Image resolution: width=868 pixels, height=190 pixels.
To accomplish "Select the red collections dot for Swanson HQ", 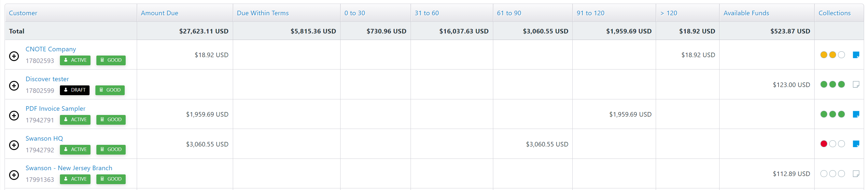I will (x=823, y=144).
